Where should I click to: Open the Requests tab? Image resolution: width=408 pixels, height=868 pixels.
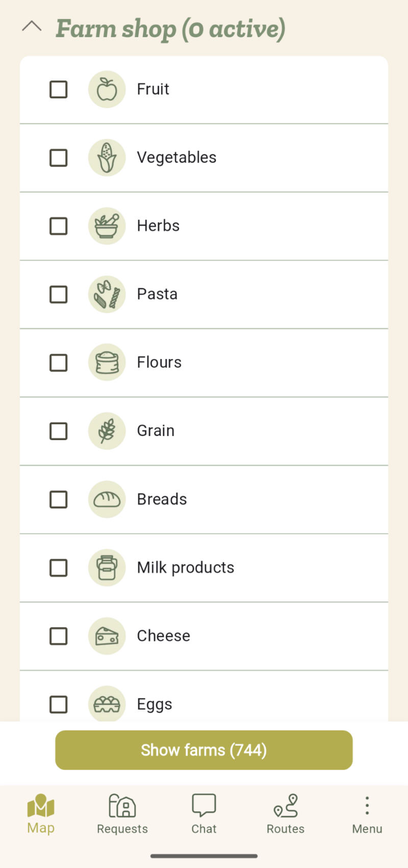122,813
